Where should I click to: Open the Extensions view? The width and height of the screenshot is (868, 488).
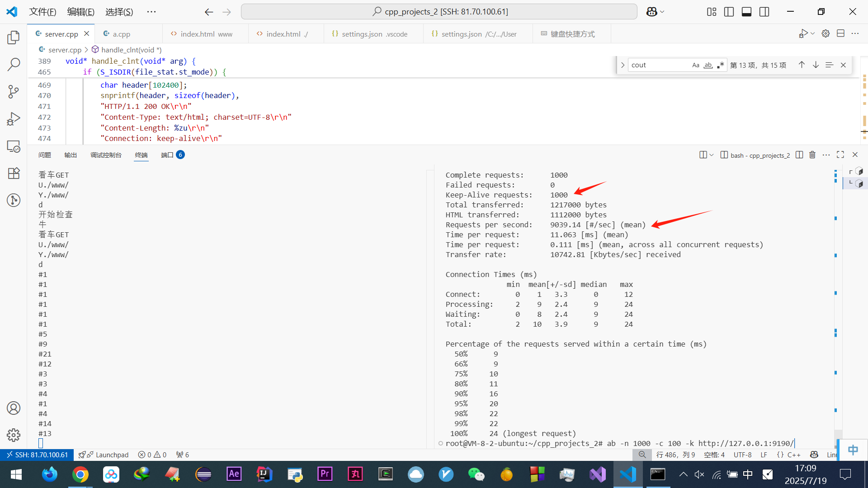[x=14, y=174]
